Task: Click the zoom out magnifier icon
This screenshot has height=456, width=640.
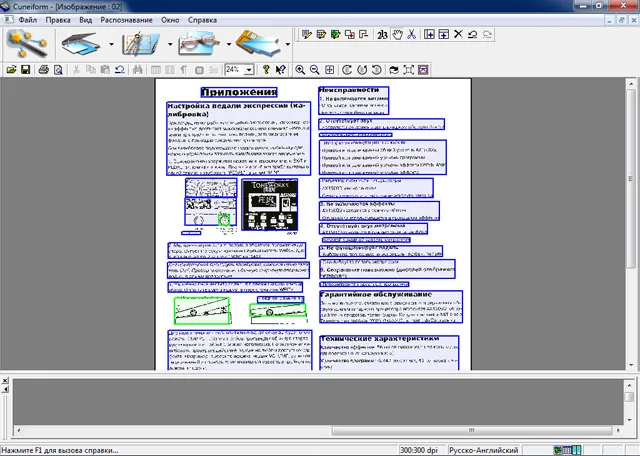Action: click(314, 70)
